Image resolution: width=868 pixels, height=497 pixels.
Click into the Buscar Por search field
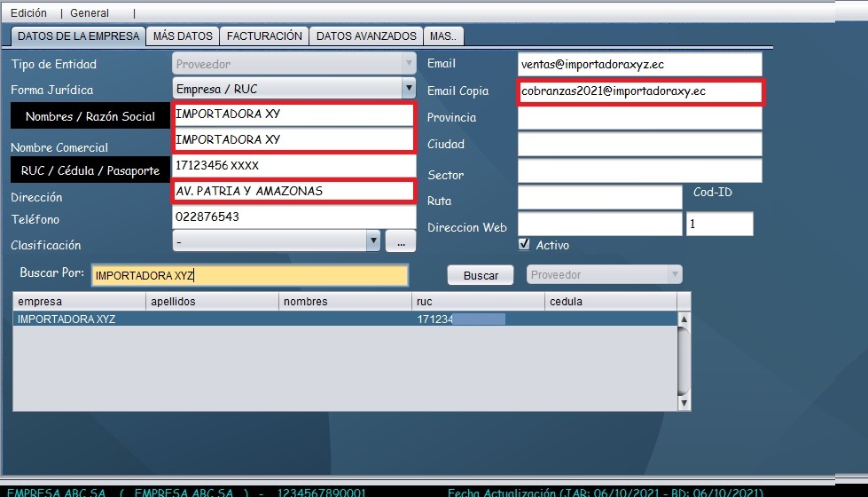click(249, 276)
